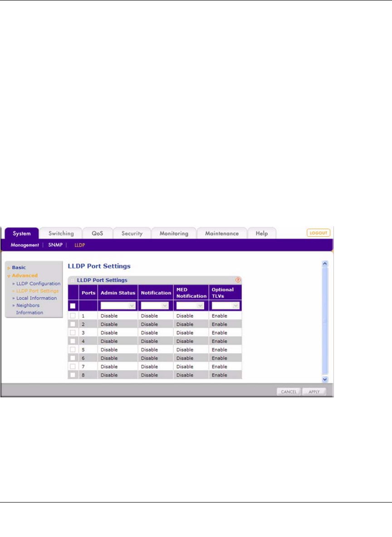
Task: Click MED Notification Disable for port 5
Action: 185,350
